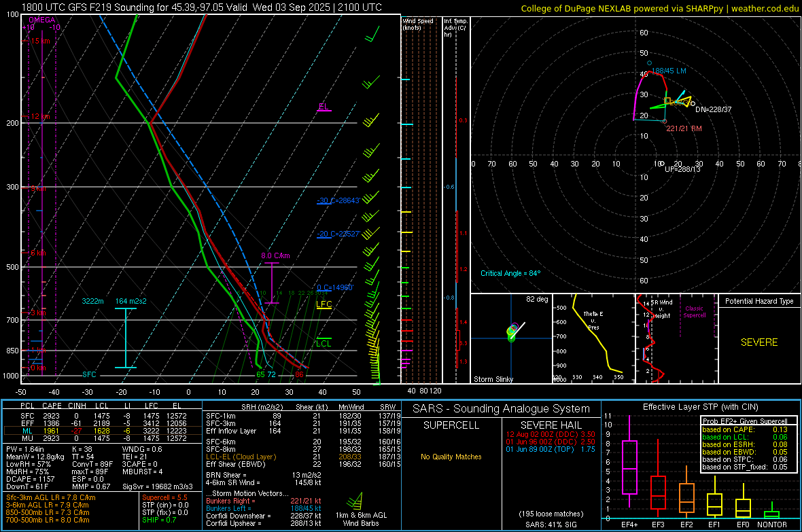802x532 pixels.
Task: Click the "Theta-E v. Pres" plot label
Action: pyautogui.click(x=593, y=320)
